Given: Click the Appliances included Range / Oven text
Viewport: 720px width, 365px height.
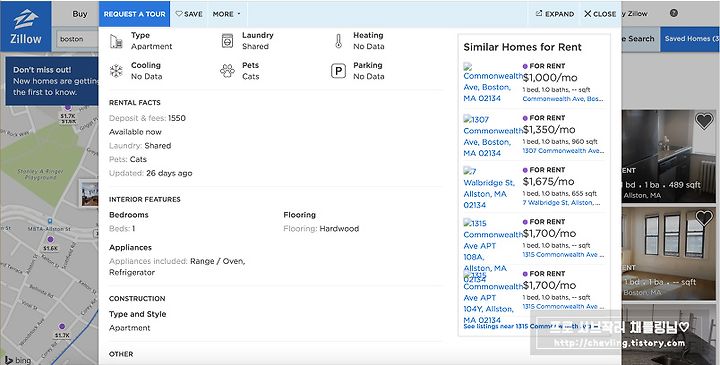Looking at the screenshot, I should pyautogui.click(x=177, y=267).
